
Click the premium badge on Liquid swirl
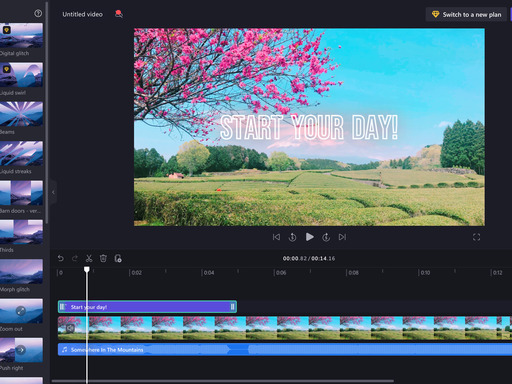click(6, 69)
